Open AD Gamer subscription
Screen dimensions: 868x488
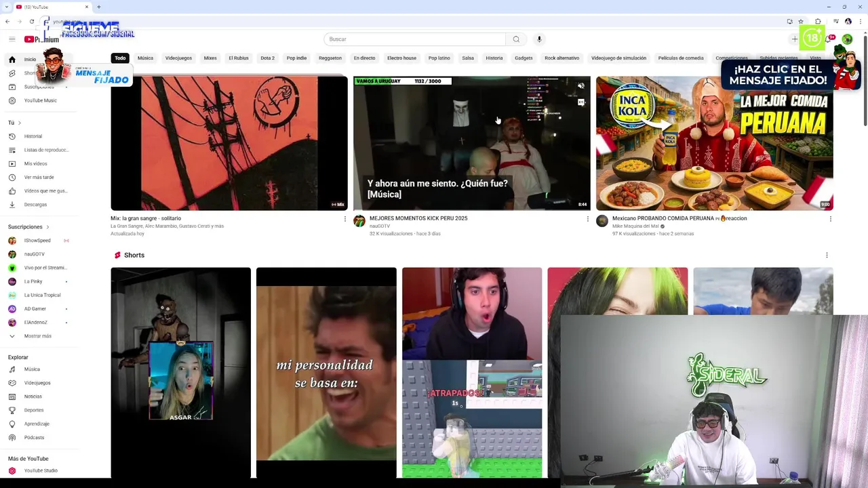[35, 308]
